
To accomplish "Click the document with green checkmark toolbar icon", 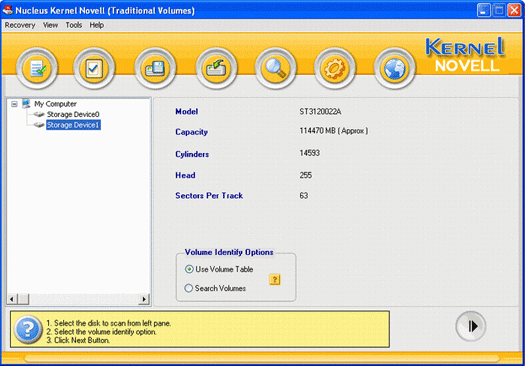I will (37, 68).
